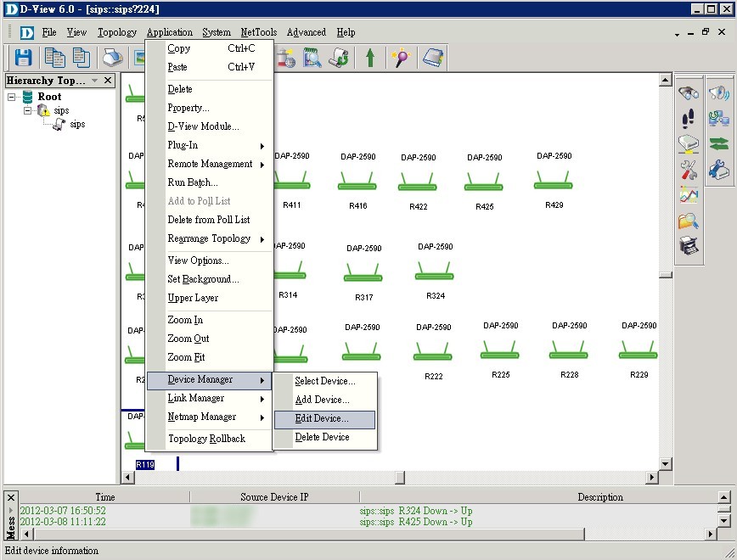Collapse the Root tree node
The height and width of the screenshot is (560, 737).
coord(11,97)
